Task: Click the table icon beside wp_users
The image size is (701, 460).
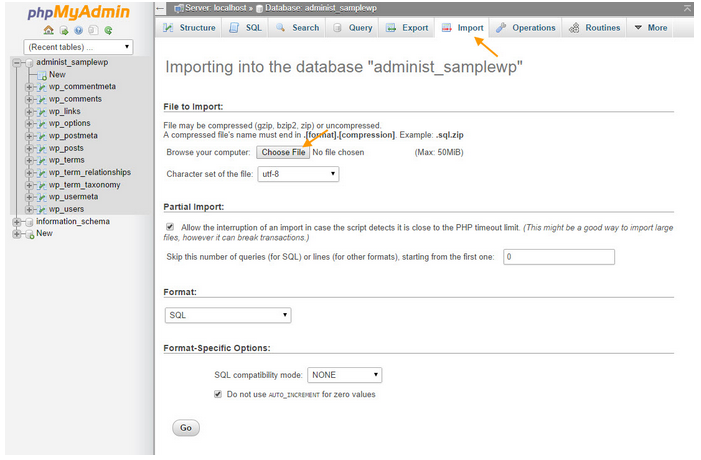Action: tap(42, 210)
